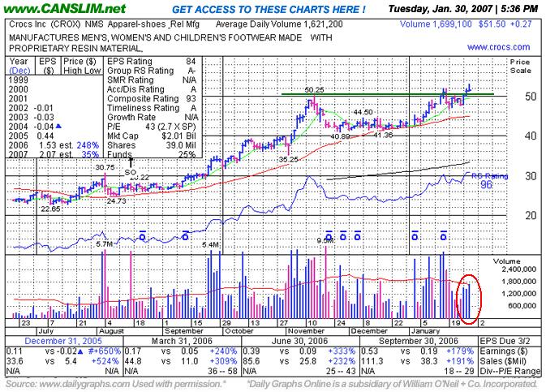This screenshot has height=392, width=546.
Task: Click the '40.89' price low label
Action: [x=340, y=136]
